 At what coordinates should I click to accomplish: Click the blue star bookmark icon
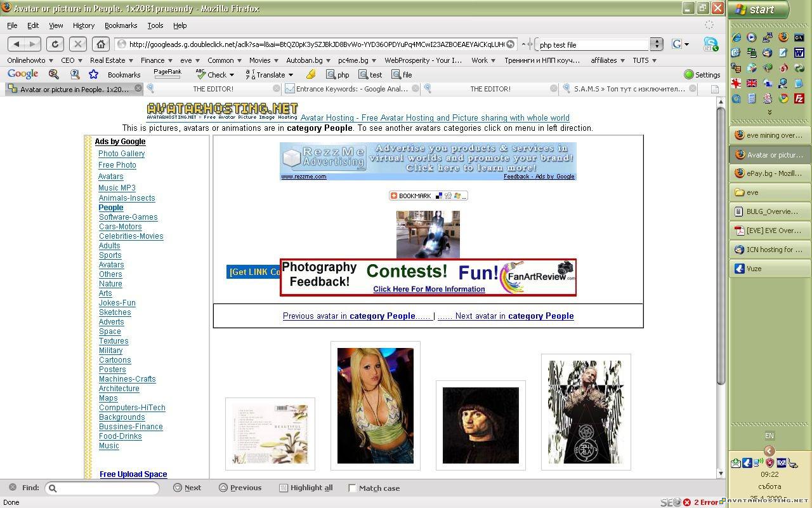tap(93, 74)
